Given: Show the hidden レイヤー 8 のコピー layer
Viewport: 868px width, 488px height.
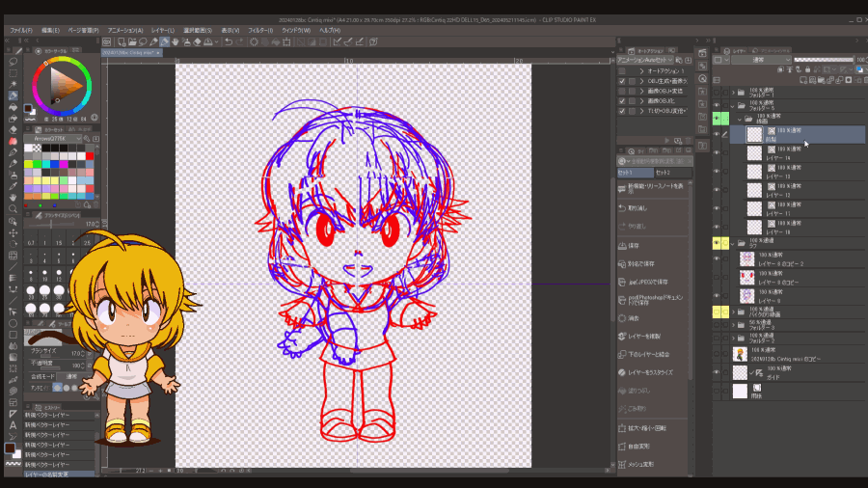Looking at the screenshot, I should 717,277.
